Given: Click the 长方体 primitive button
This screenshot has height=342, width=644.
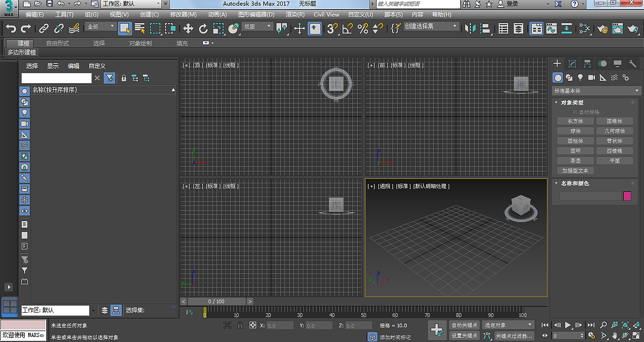Looking at the screenshot, I should pyautogui.click(x=575, y=120).
